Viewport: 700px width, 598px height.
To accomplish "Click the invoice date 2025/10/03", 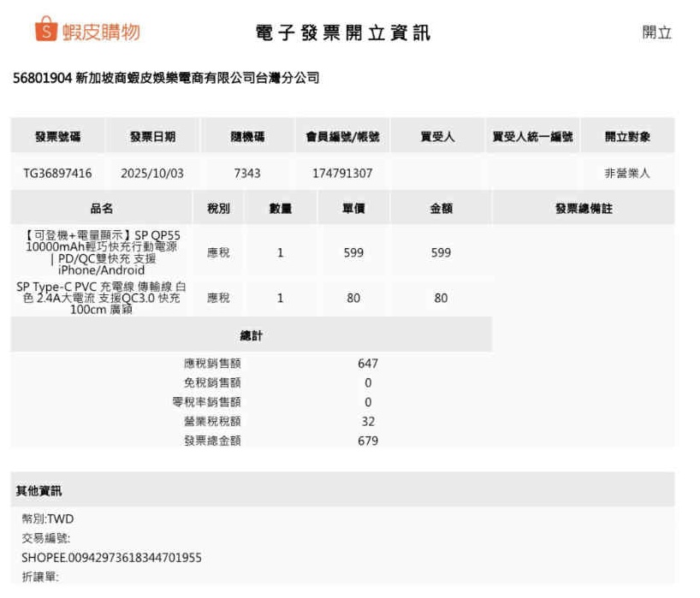I will [152, 174].
